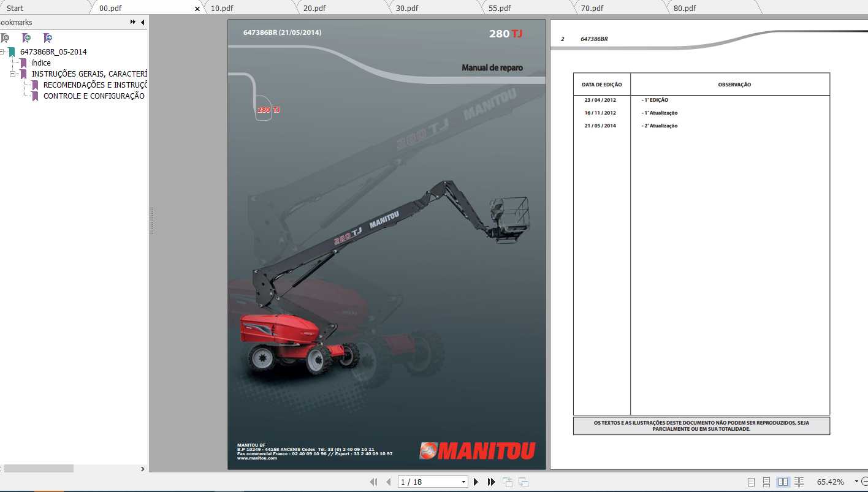Image resolution: width=868 pixels, height=492 pixels.
Task: Switch to continuous scrolling layout
Action: (767, 482)
